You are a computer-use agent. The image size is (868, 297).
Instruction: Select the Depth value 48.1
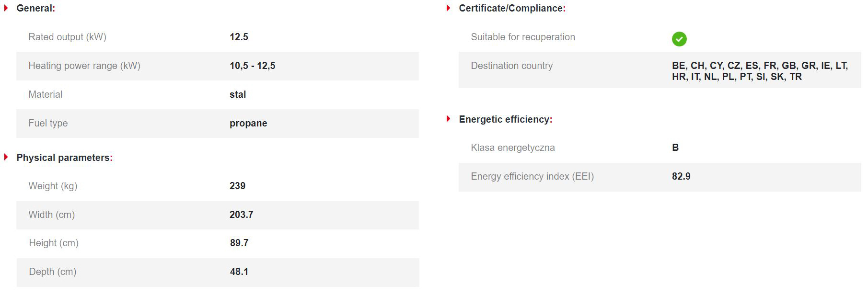click(239, 272)
